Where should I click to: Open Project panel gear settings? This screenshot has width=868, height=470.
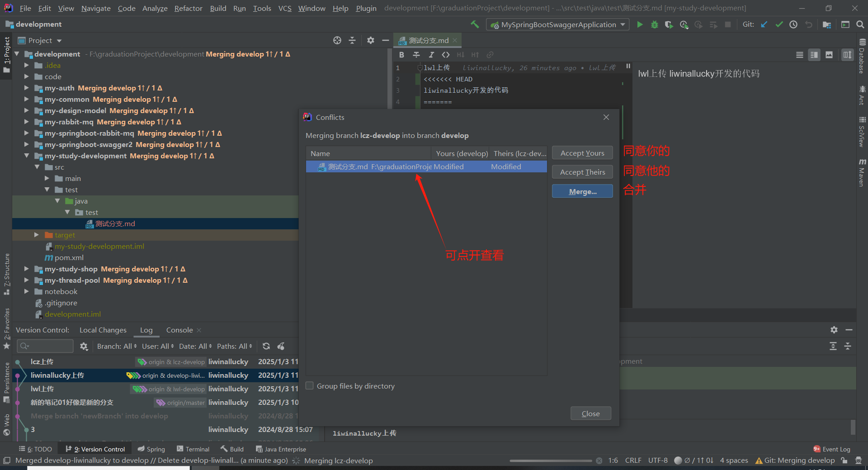point(371,40)
